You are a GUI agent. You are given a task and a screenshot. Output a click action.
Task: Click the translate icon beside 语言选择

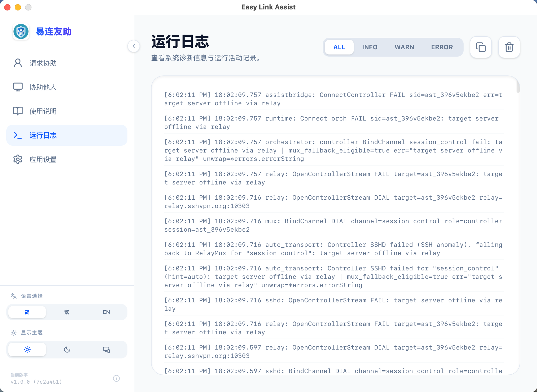pyautogui.click(x=14, y=296)
